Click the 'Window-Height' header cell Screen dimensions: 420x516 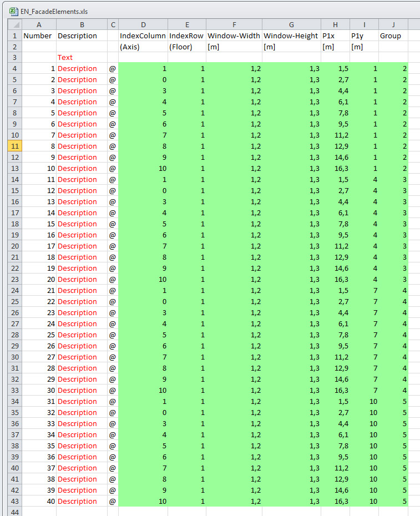[x=291, y=36]
